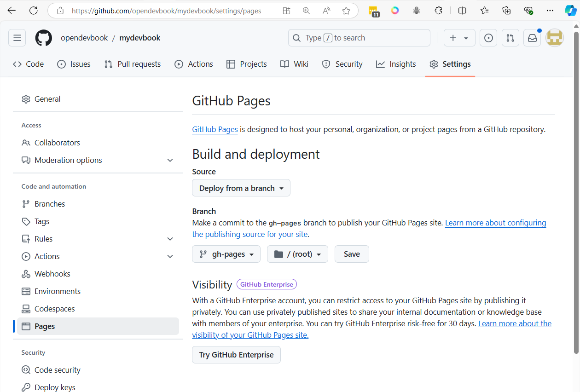580x392 pixels.
Task: Open Deploy from a branch dropdown
Action: click(x=241, y=188)
